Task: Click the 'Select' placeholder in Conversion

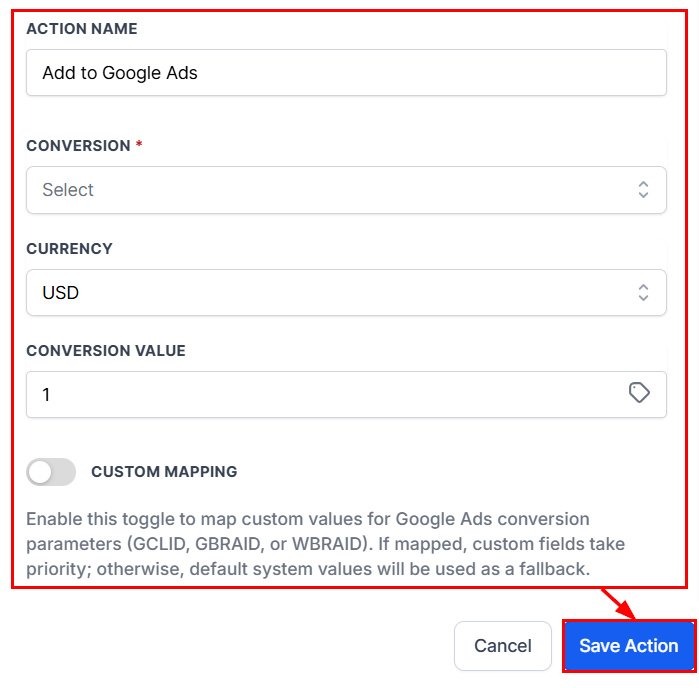Action: (x=68, y=190)
